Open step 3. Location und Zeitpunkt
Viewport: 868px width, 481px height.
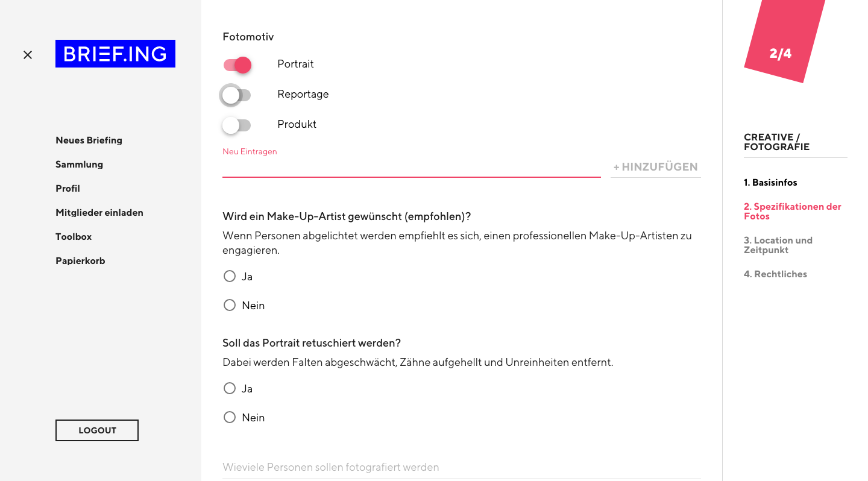click(x=778, y=245)
